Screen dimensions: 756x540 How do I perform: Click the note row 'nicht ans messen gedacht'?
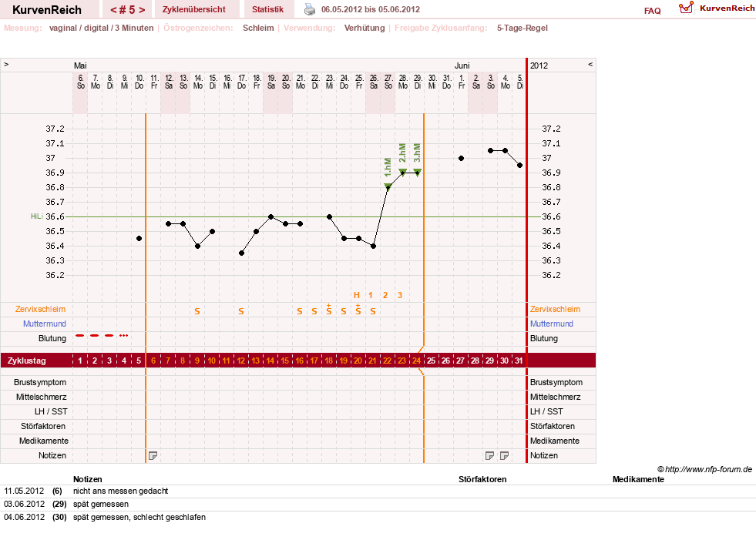click(x=120, y=491)
